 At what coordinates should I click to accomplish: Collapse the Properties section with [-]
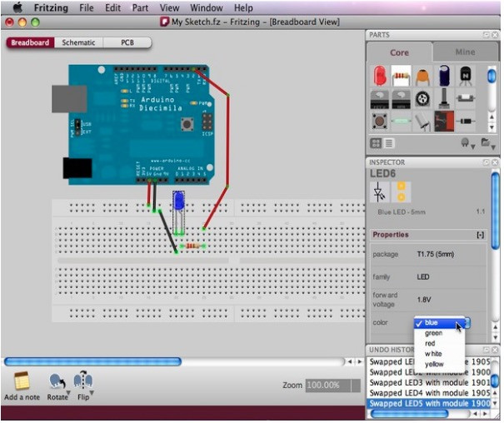pyautogui.click(x=480, y=235)
